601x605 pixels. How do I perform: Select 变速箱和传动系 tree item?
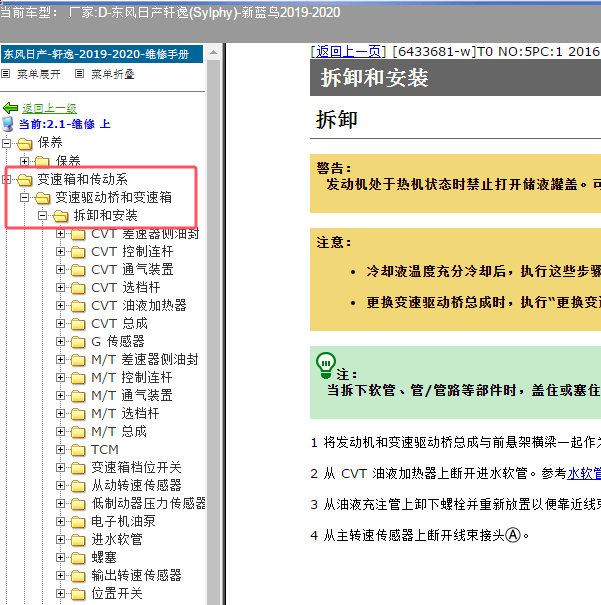(x=83, y=179)
